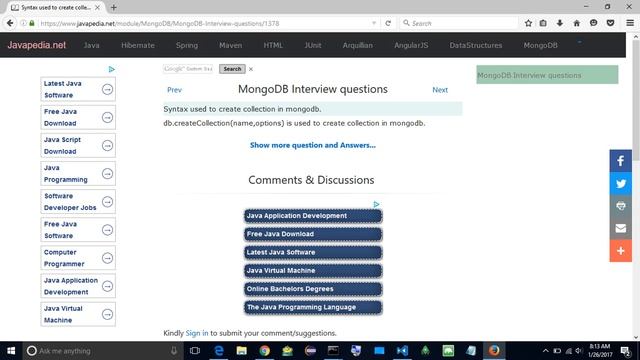This screenshot has width=640, height=360.
Task: Open the Hibernate menu in navbar
Action: click(138, 45)
